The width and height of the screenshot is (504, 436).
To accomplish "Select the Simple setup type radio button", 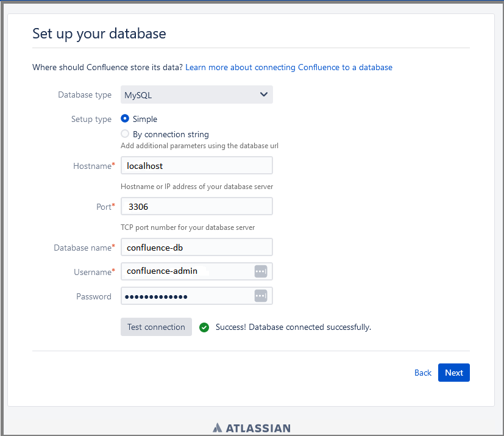I will (x=125, y=118).
